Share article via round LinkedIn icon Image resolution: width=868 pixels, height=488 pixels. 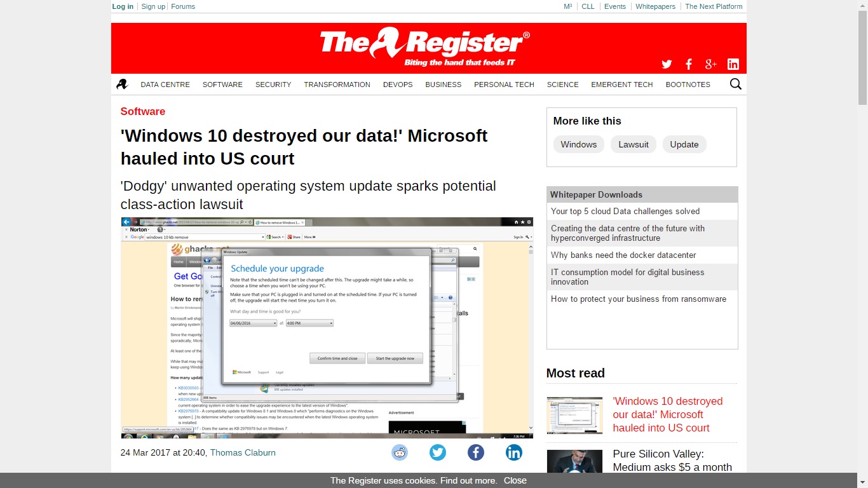[514, 452]
